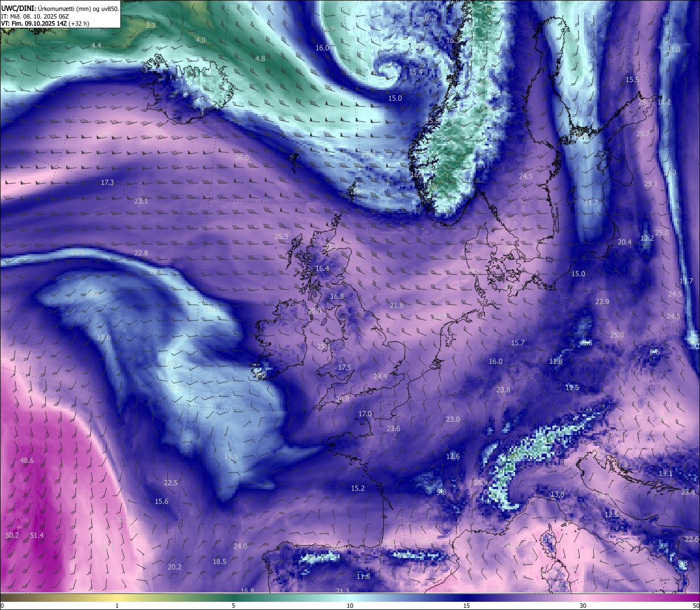
Task: Click the 23.6 value label
Action: pyautogui.click(x=393, y=429)
